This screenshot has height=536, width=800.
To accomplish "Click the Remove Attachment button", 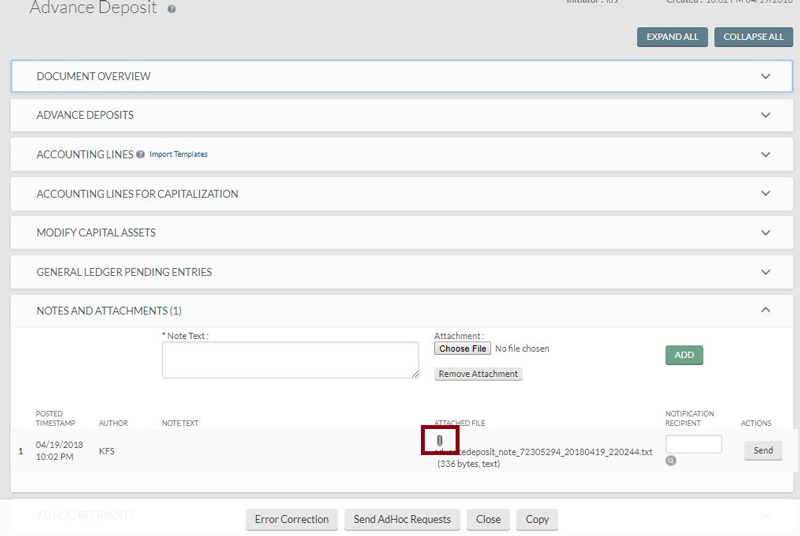I will click(x=478, y=374).
